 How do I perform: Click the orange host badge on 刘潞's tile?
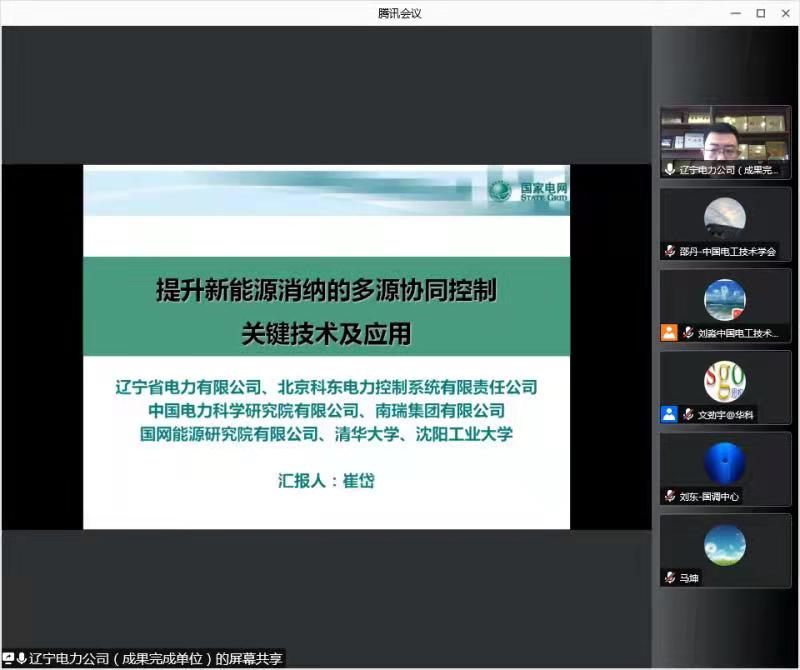(669, 333)
